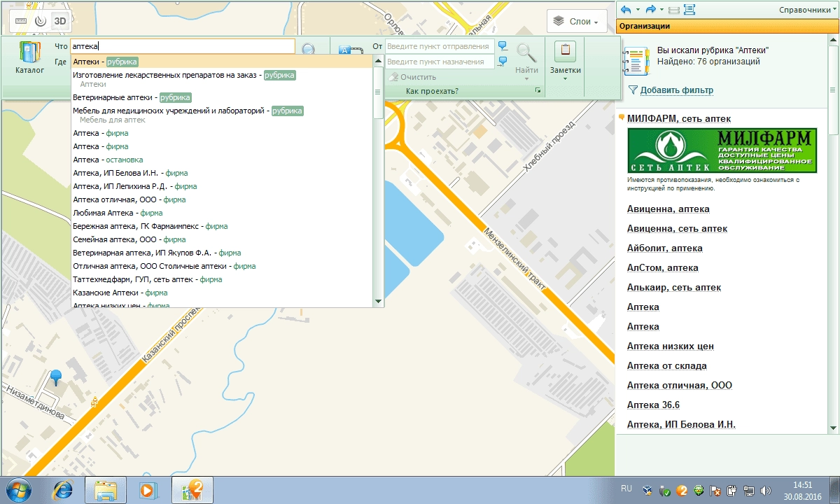Open the Слои layers dropdown
Screen dimensions: 840x504
pyautogui.click(x=577, y=21)
